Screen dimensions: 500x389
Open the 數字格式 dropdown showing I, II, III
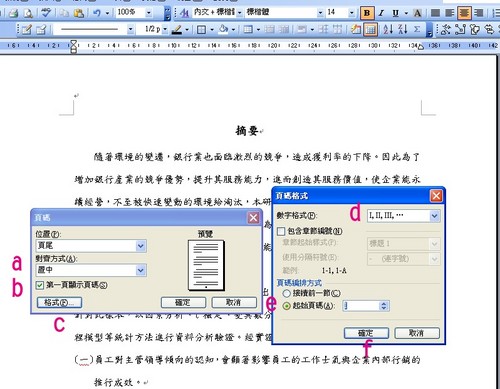(x=434, y=216)
